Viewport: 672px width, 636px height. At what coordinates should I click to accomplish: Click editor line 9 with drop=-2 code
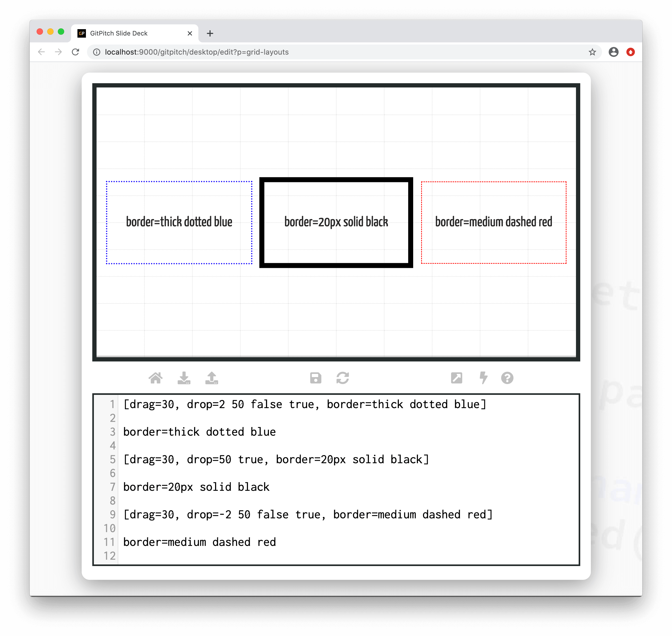pos(308,514)
